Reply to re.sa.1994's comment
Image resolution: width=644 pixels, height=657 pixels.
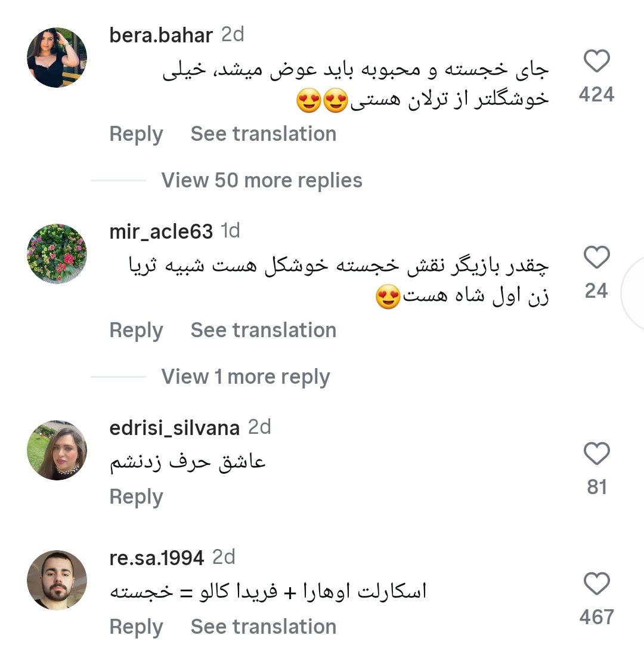click(x=136, y=627)
